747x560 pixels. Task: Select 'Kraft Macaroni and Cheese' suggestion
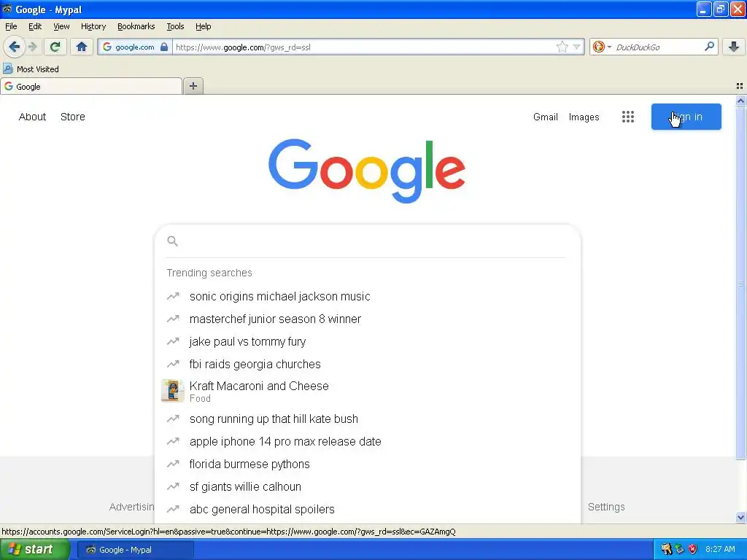[x=368, y=391]
